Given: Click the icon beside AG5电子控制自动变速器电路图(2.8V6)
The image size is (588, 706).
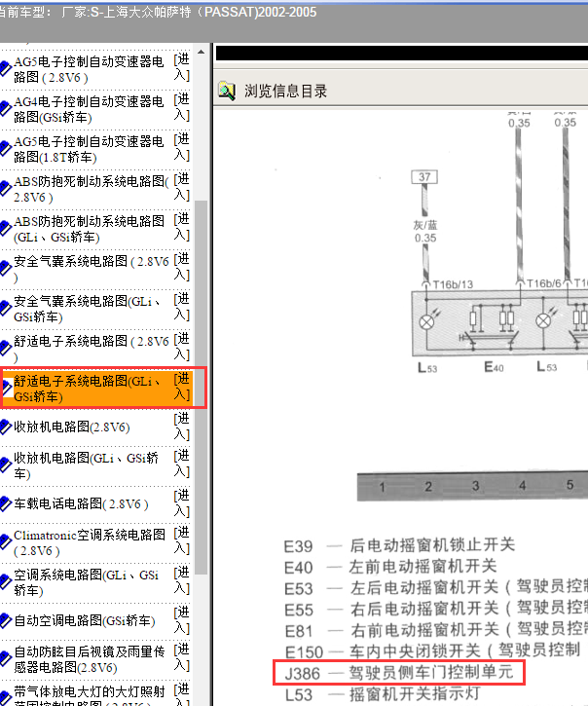Looking at the screenshot, I should (6, 69).
